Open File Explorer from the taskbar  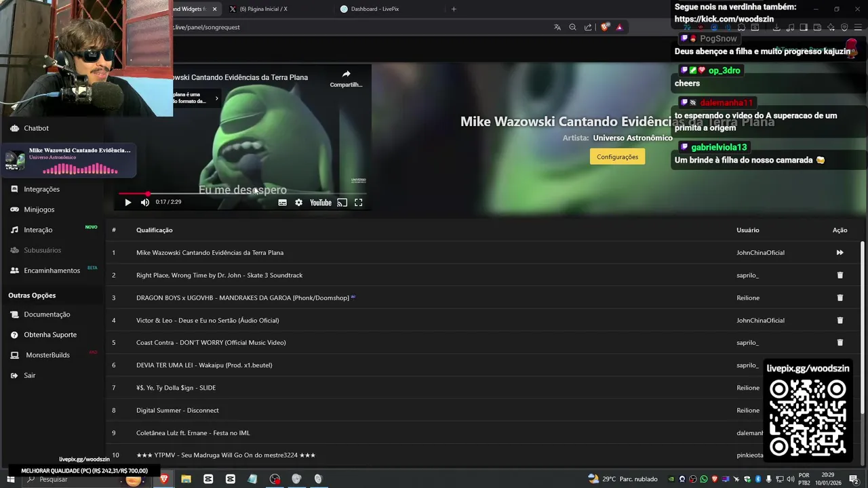[186, 479]
